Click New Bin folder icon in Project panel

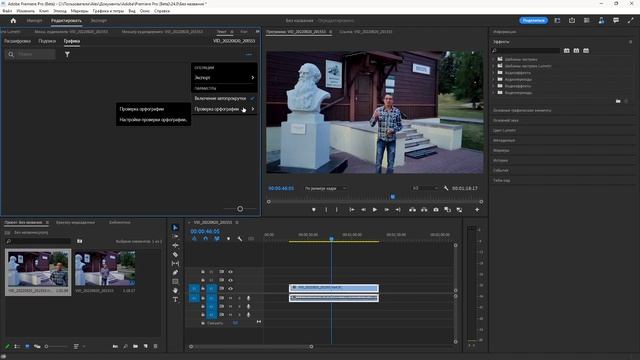click(136, 346)
